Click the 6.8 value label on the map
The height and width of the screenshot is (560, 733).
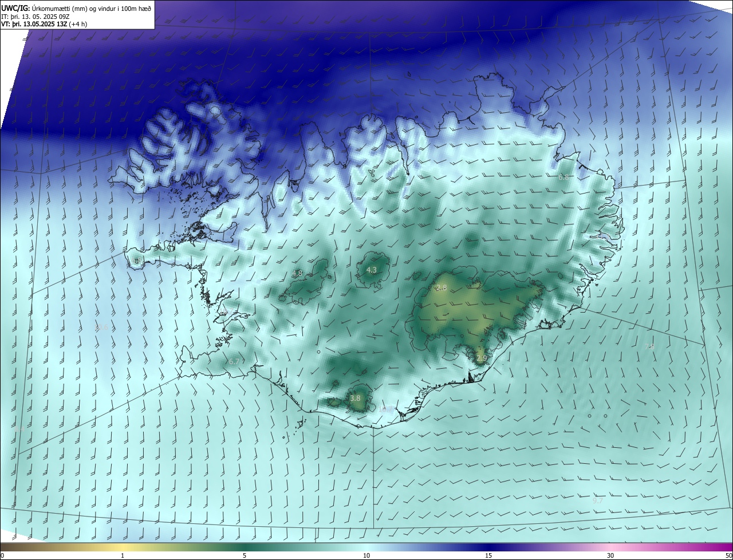[x=563, y=178]
